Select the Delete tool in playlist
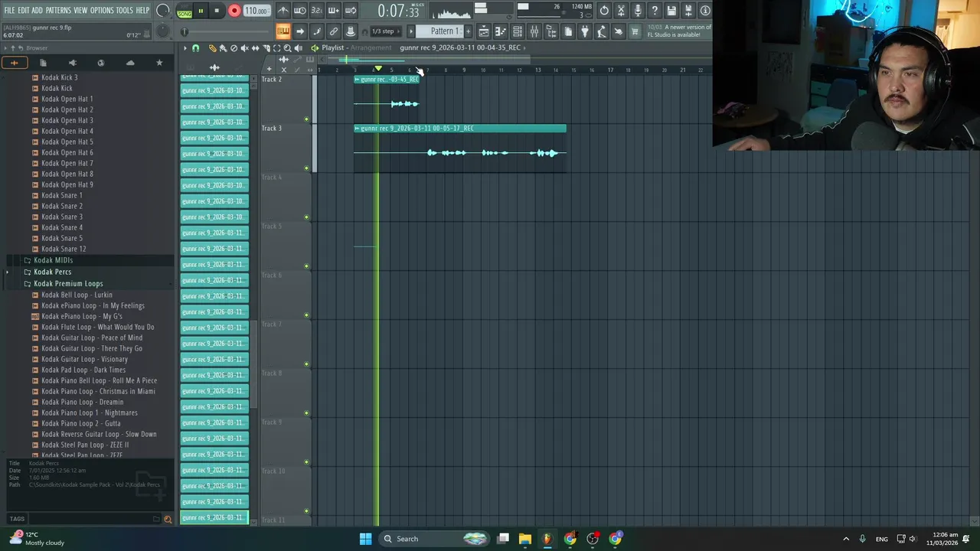This screenshot has height=551, width=980. tap(234, 47)
